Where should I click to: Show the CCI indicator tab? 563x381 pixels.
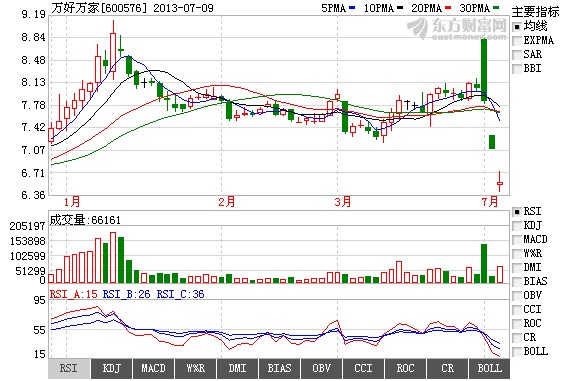(363, 368)
